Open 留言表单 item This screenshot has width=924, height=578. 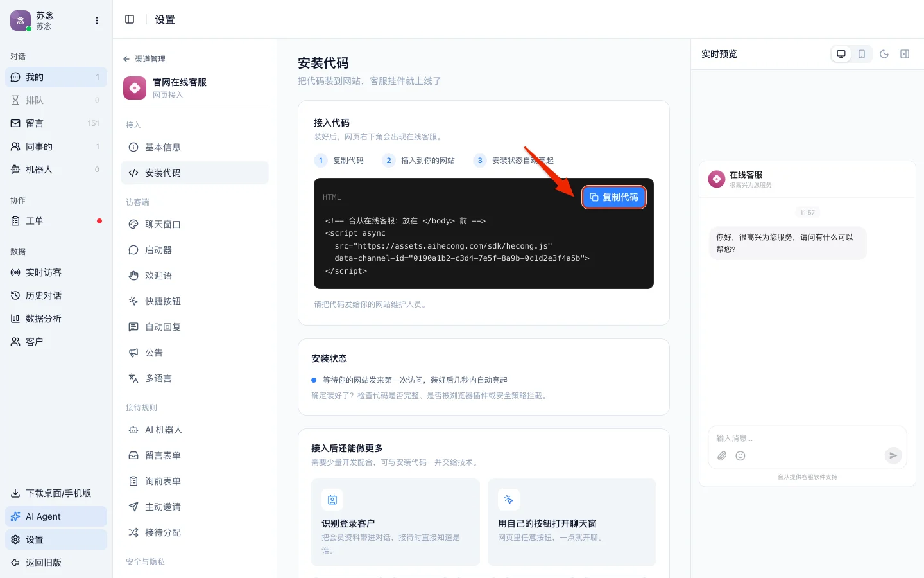[194, 455]
